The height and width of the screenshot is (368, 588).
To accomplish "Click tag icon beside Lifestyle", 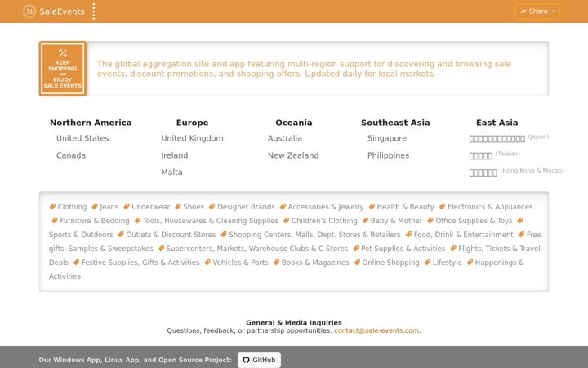I will (x=427, y=263).
